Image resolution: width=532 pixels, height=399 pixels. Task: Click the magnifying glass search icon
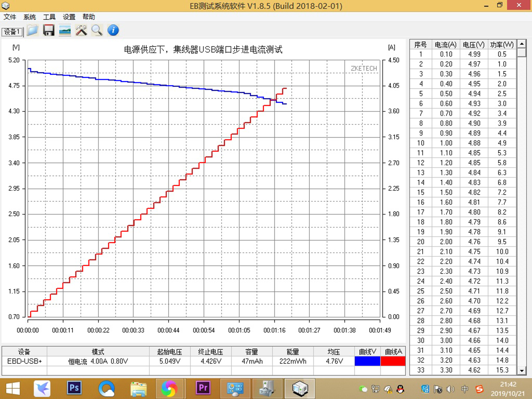(97, 30)
